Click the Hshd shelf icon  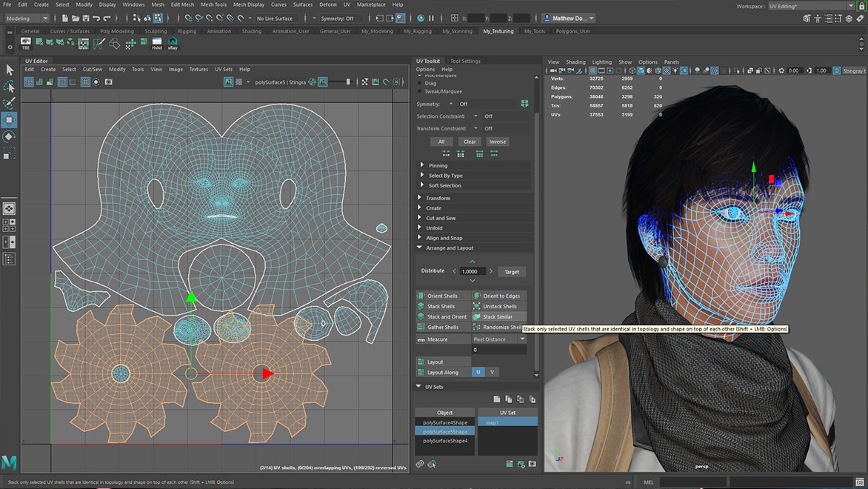(x=156, y=44)
